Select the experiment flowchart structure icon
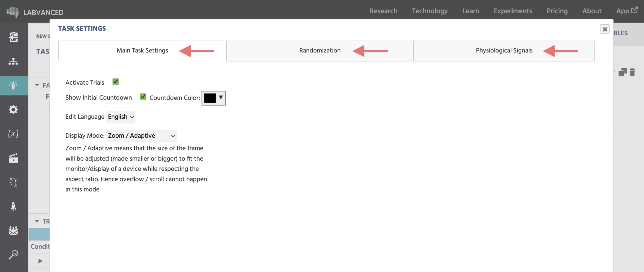Viewport: 644px width, 272px height. [x=13, y=61]
